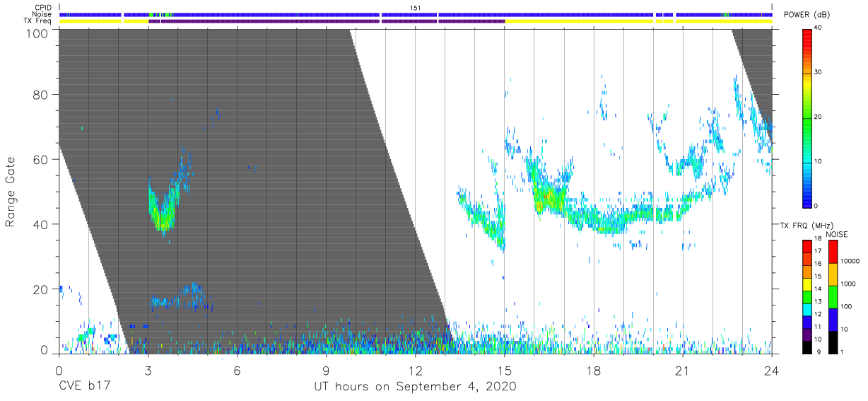868x401 pixels.
Task: Select the CPID value 151
Action: [x=416, y=7]
